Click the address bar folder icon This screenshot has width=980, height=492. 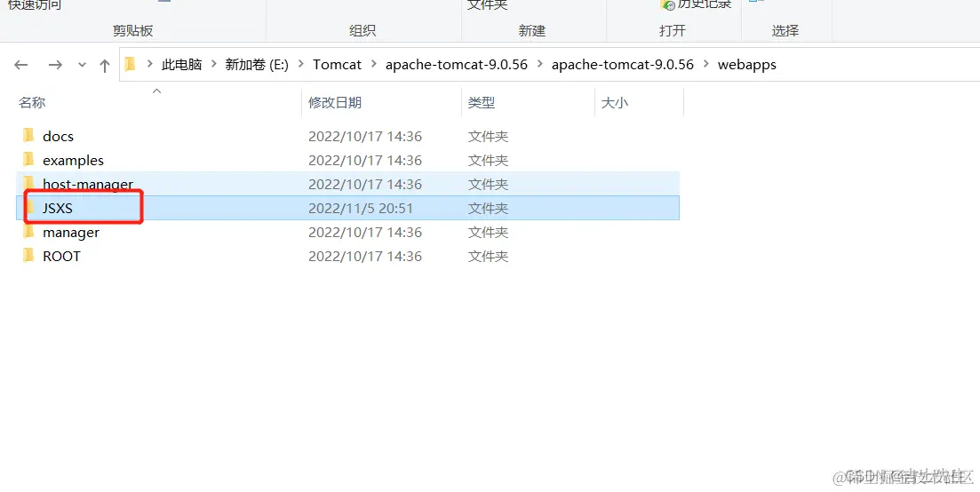[130, 64]
